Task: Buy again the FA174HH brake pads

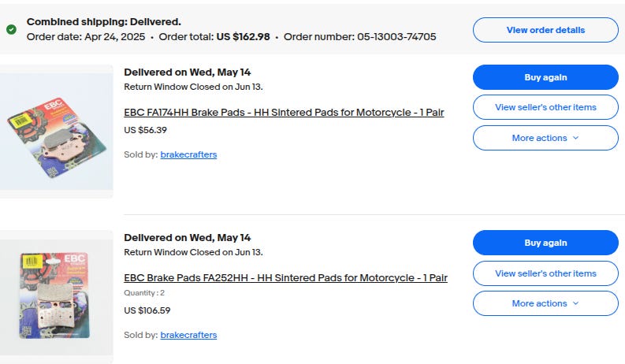Action: coord(545,77)
